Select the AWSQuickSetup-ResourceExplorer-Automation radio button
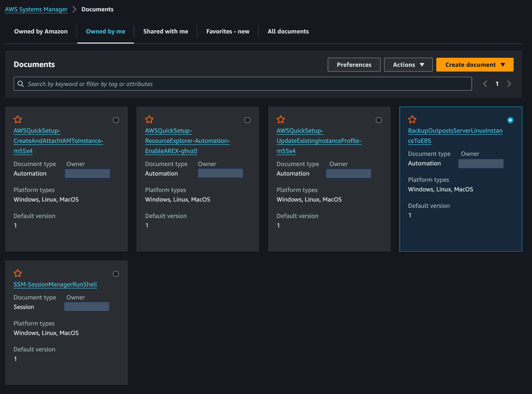Image resolution: width=532 pixels, height=394 pixels. click(247, 120)
